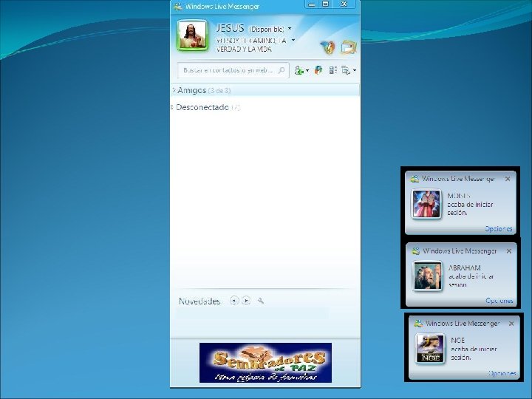Click the Buscar en contactos search field
This screenshot has width=532, height=399.
(x=233, y=70)
